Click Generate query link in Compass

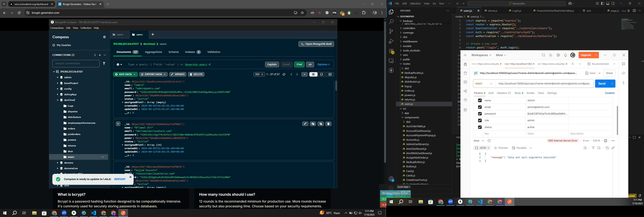(196, 64)
